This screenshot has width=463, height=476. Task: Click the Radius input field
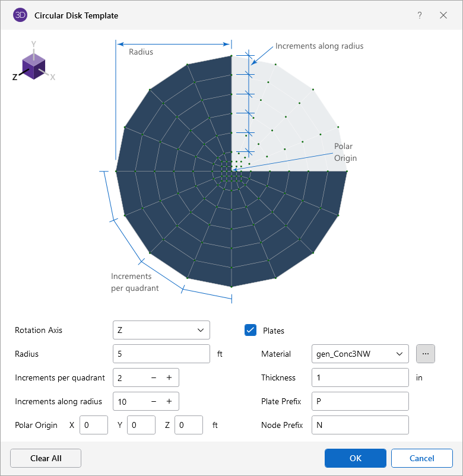(x=161, y=354)
